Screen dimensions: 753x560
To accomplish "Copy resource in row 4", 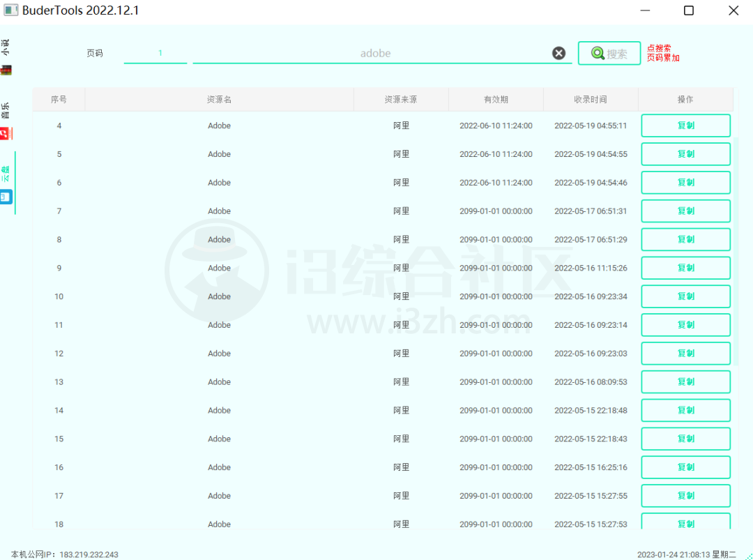I will 686,126.
